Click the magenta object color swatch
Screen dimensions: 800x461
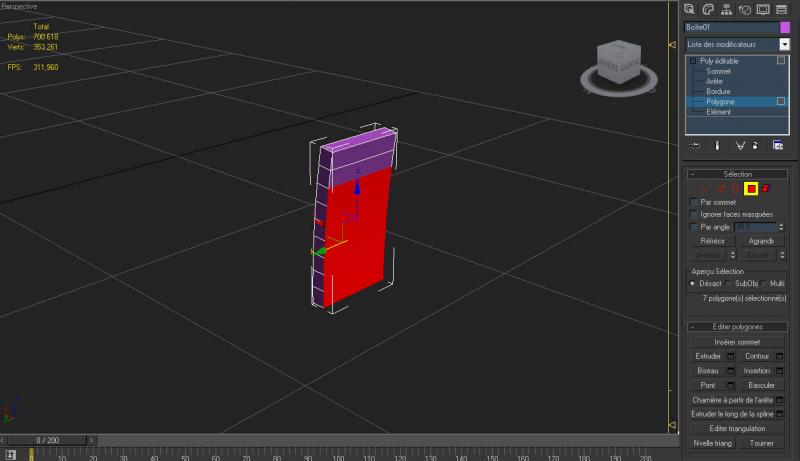[x=785, y=27]
